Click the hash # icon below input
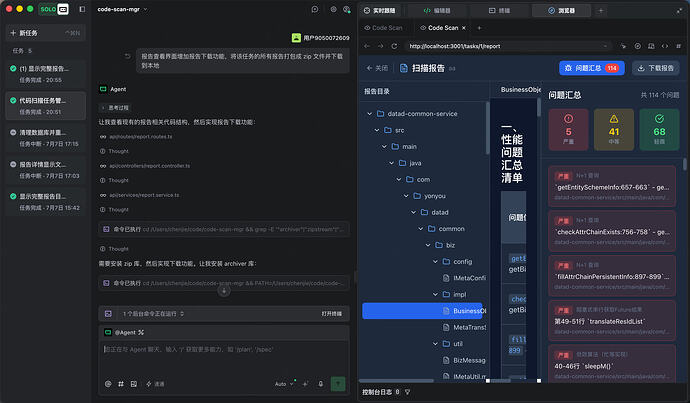This screenshot has width=690, height=403. [x=121, y=384]
